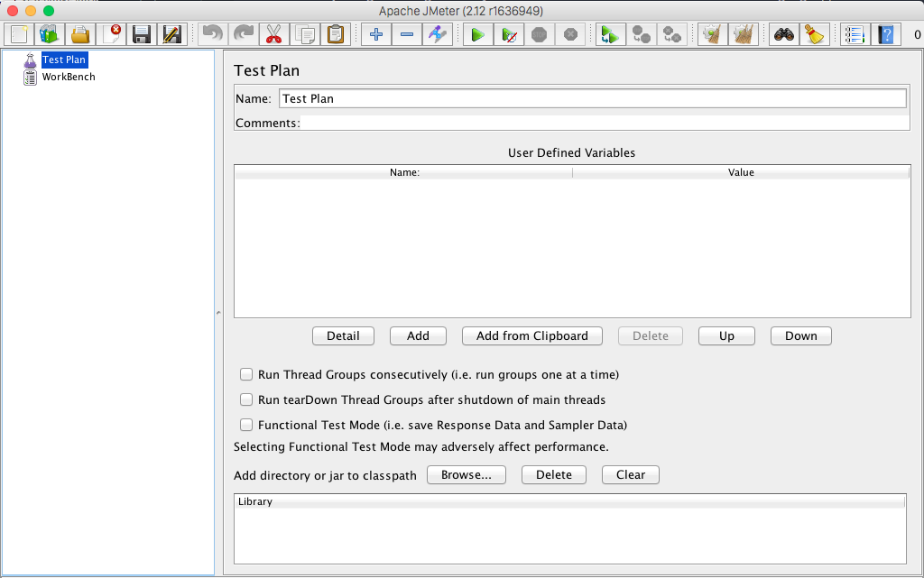This screenshot has height=578, width=924.
Task: Click the Name: column header in the variables table
Action: [x=403, y=172]
